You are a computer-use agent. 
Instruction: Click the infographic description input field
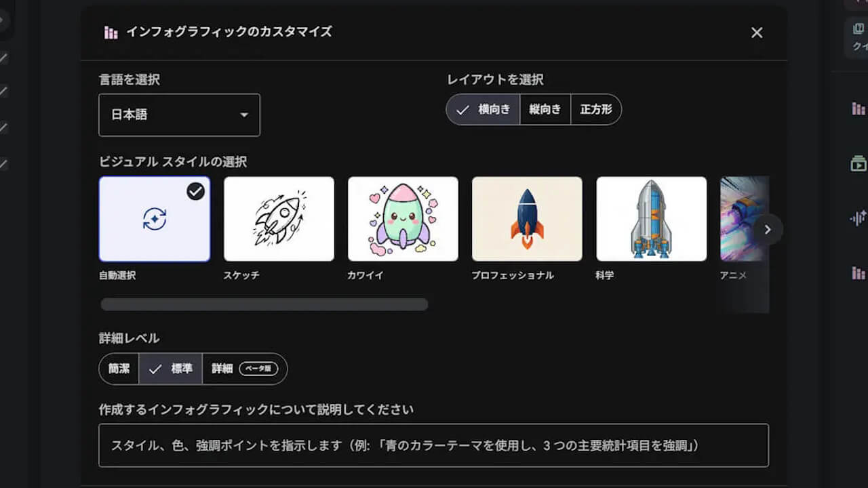(x=433, y=445)
